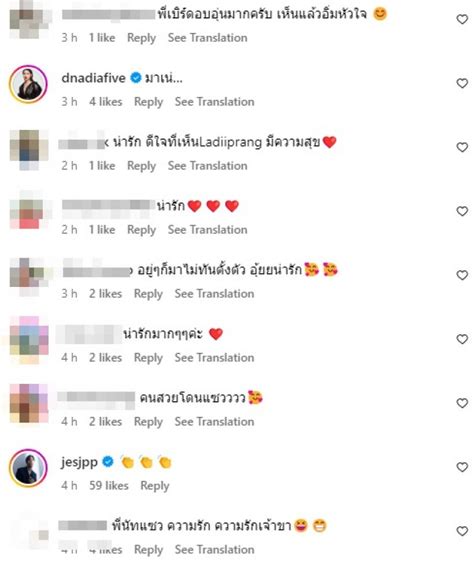474x571 pixels.
Task: View the 59 likes on jesjpp's comment
Action: click(x=109, y=485)
